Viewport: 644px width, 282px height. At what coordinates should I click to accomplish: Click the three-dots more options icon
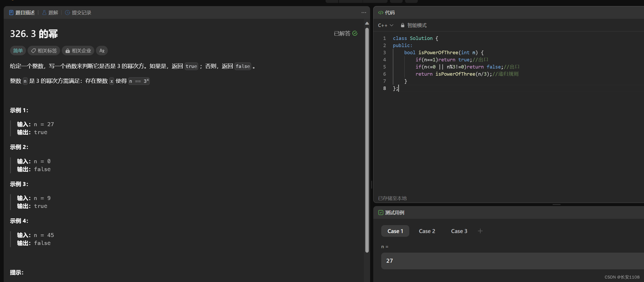[x=364, y=13]
